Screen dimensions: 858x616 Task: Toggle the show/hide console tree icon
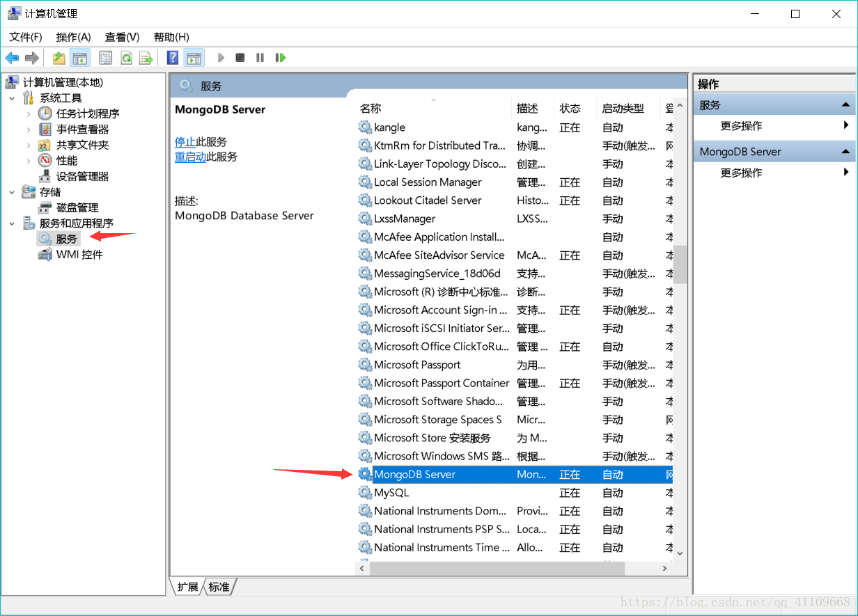80,58
